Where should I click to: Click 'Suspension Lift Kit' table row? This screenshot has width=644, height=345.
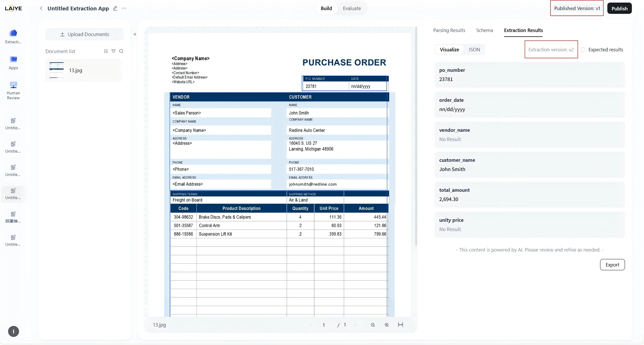point(279,234)
